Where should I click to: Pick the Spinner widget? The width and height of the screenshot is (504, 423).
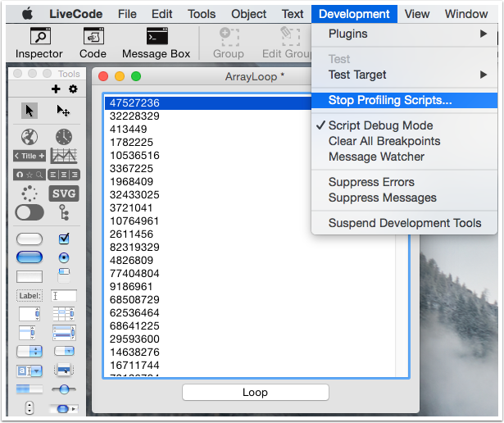coord(30,193)
